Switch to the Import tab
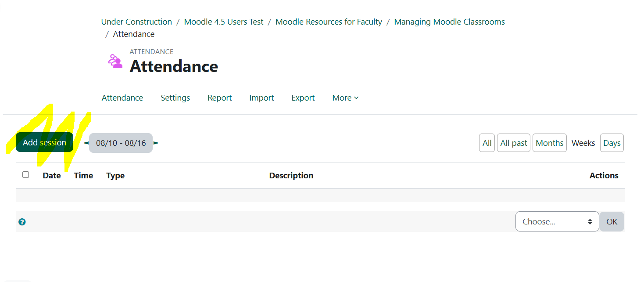The width and height of the screenshot is (644, 282). [261, 98]
